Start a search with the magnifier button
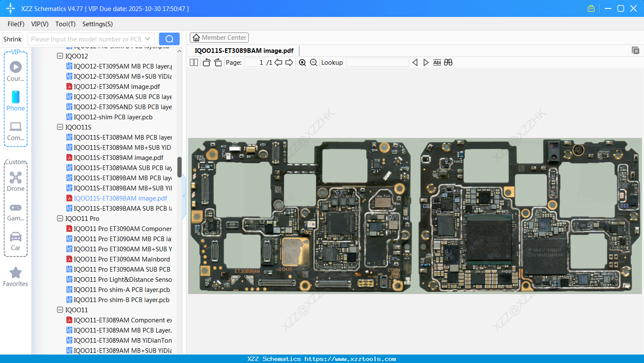644x363 pixels. pos(169,38)
